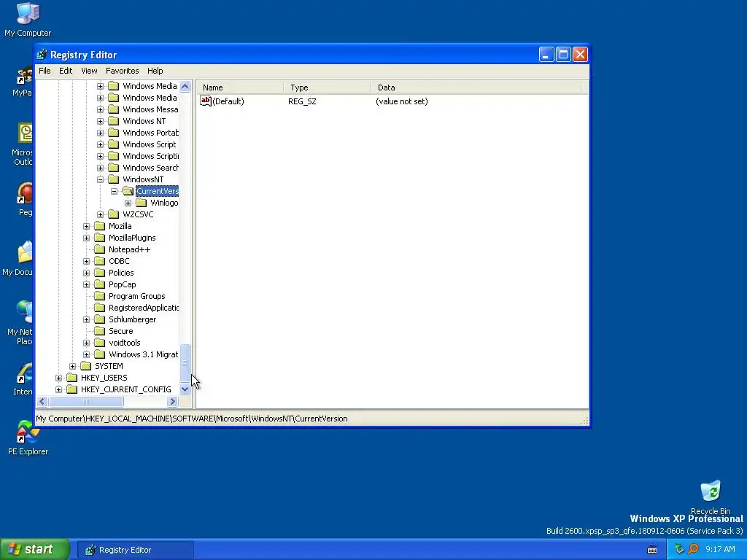Expand the voidtools key
747x560 pixels.
86,343
